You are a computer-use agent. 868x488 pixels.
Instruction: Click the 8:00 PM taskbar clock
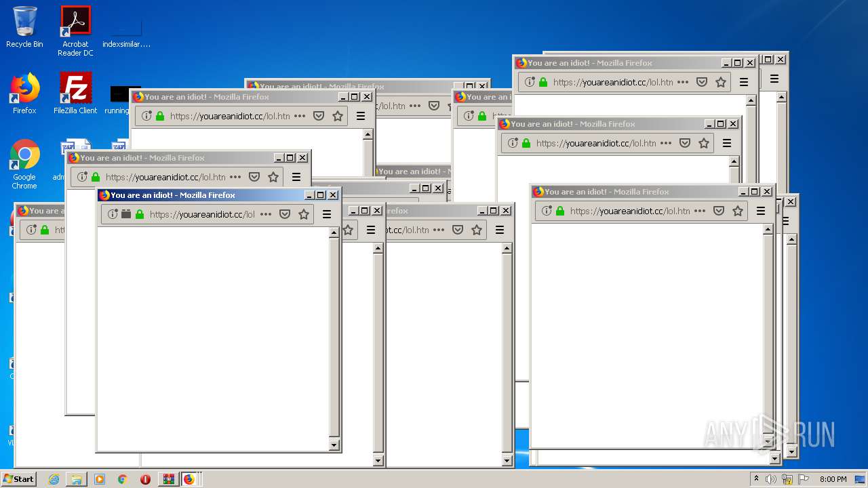click(833, 479)
